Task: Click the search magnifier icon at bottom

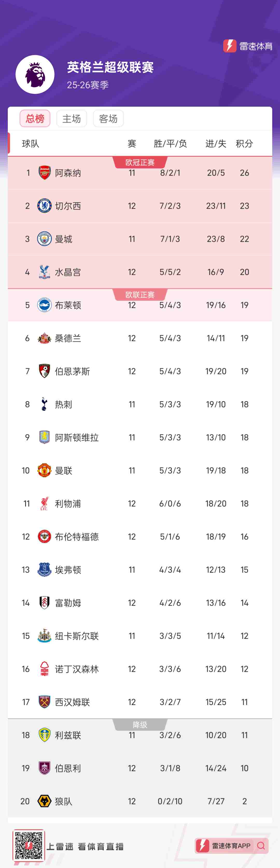Action: coord(261,845)
